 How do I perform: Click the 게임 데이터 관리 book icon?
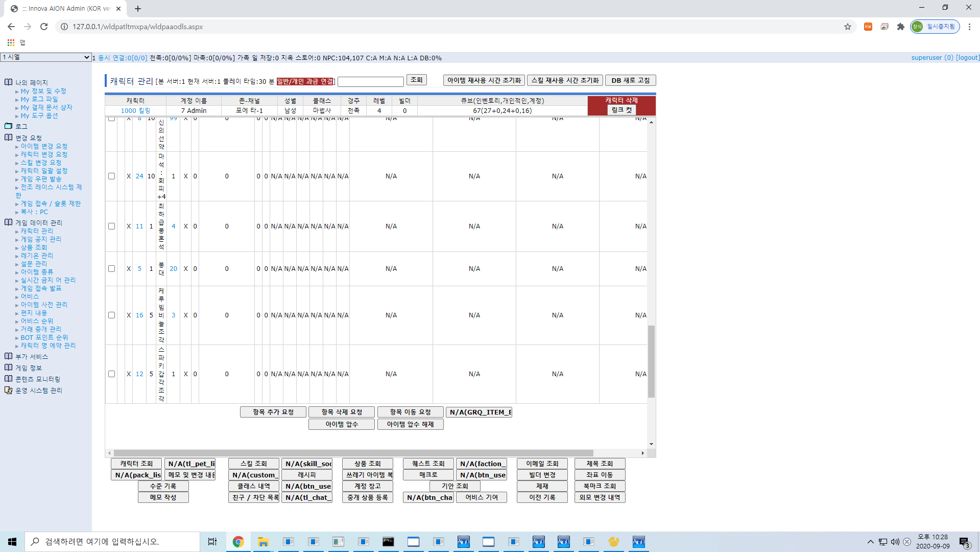pos(8,222)
